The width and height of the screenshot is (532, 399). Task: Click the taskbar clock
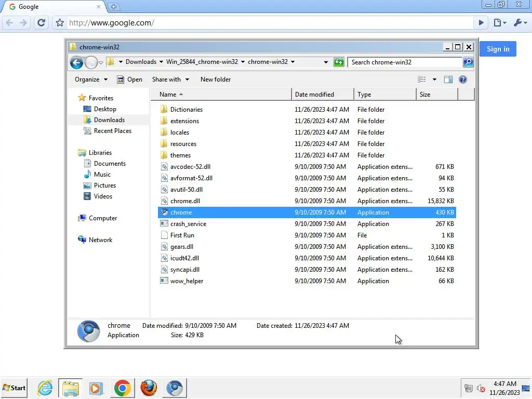(504, 388)
